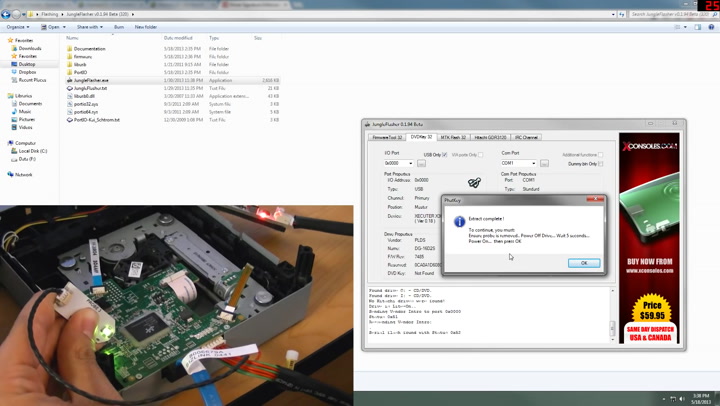Click the Dropbox icon in Favorites
Screen dimensions: 720x406
tap(13, 72)
